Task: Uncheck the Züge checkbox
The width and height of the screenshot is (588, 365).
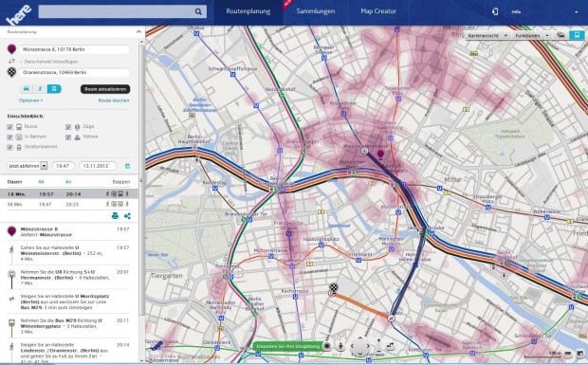Action: (68, 127)
